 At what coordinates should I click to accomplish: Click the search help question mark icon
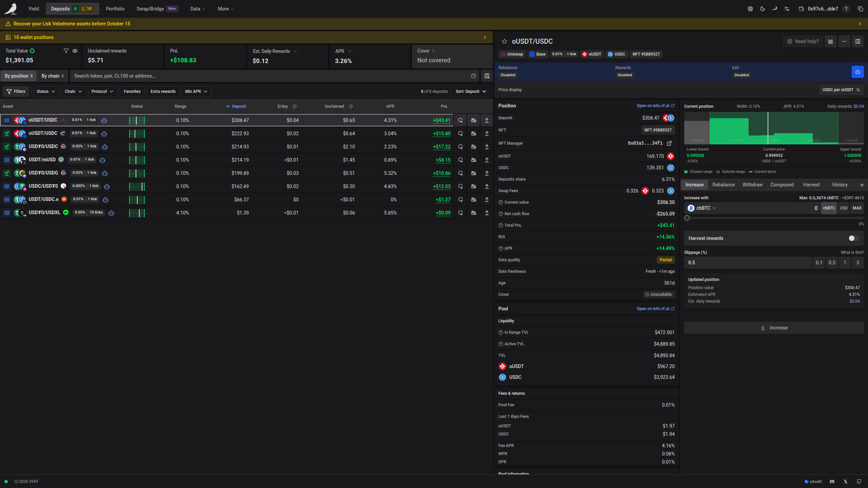[474, 76]
